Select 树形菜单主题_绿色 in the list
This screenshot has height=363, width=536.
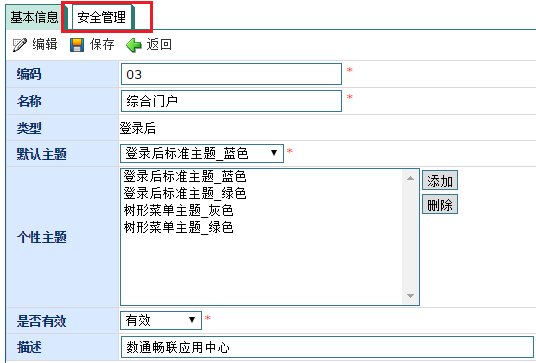coord(178,227)
